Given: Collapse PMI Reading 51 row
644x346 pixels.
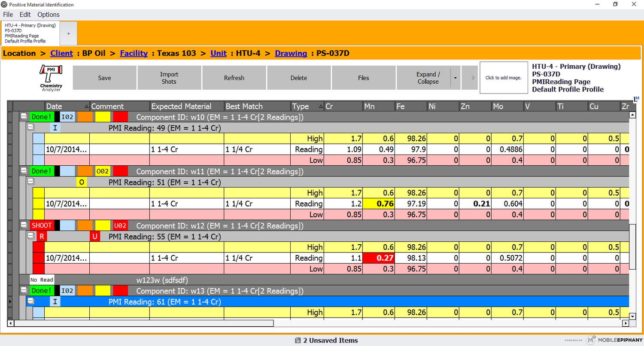Looking at the screenshot, I should pos(30,182).
